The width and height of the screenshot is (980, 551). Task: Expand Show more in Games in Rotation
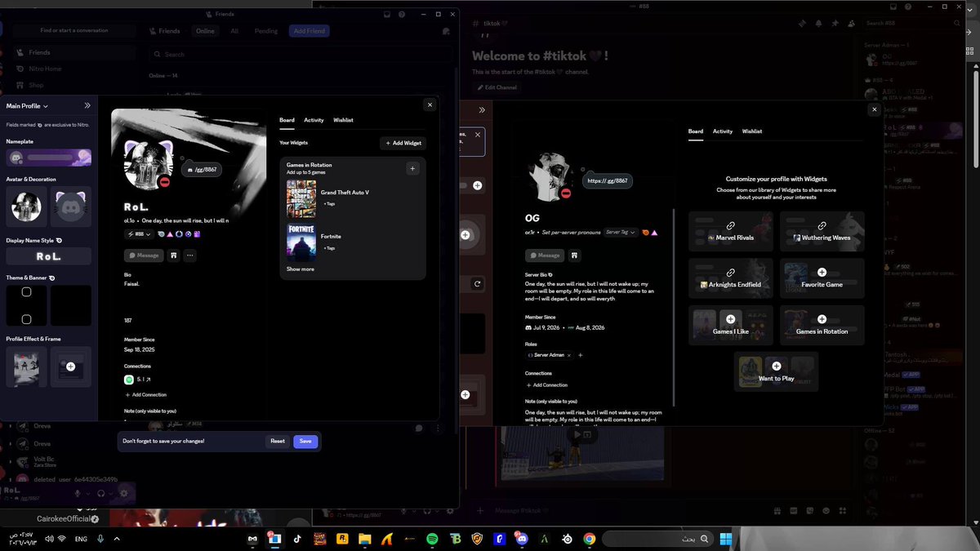(x=300, y=269)
